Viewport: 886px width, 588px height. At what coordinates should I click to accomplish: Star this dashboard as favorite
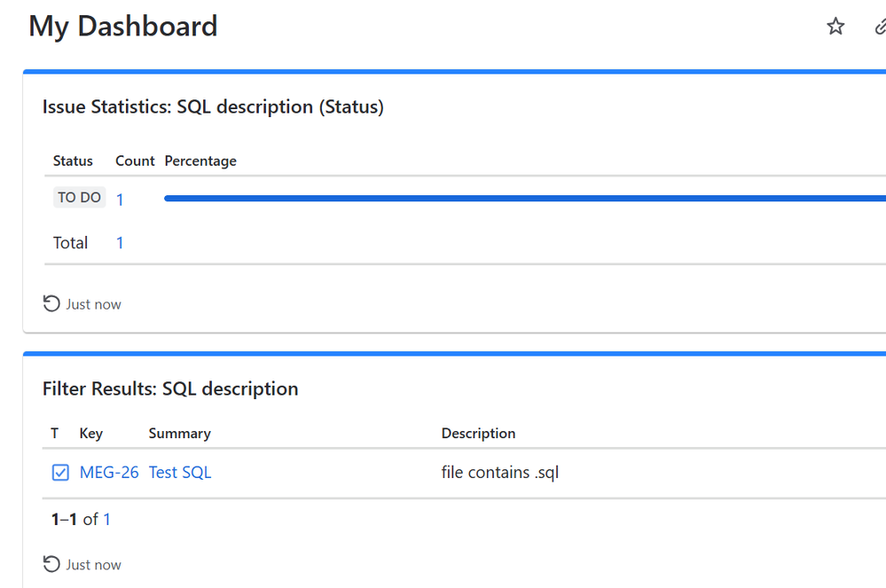point(835,27)
